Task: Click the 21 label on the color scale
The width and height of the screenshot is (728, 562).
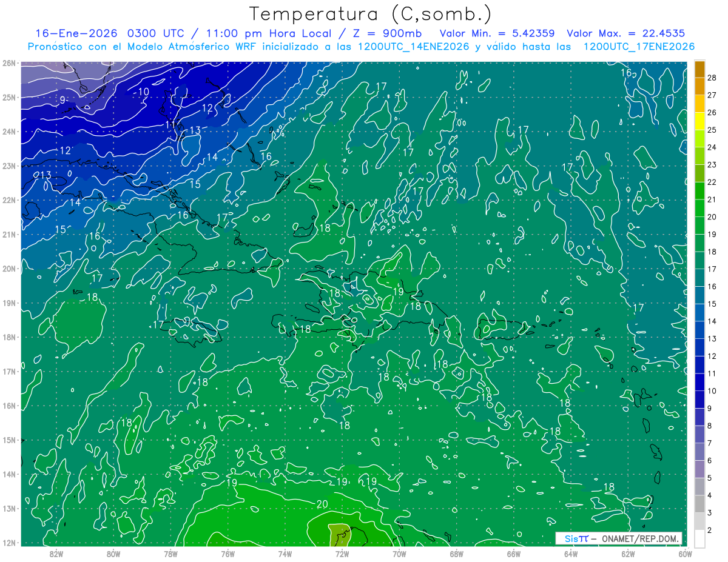Action: [x=712, y=199]
